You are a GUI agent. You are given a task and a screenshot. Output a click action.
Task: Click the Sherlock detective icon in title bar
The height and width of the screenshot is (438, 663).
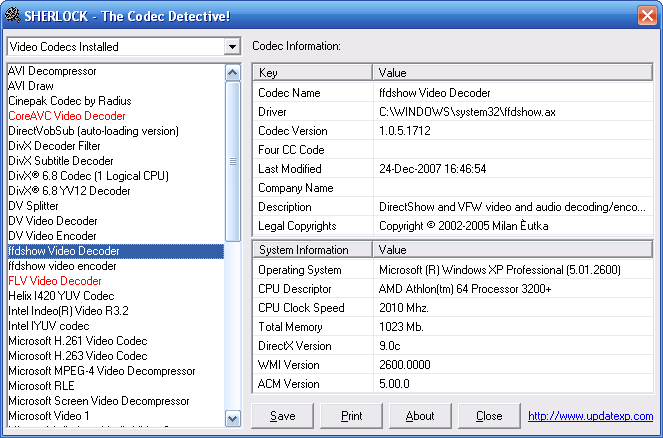tap(12, 15)
